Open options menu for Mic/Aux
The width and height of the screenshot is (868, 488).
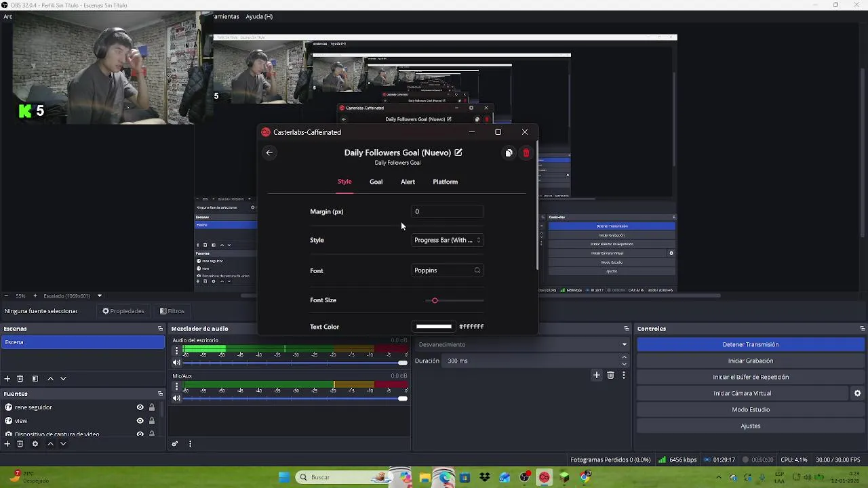[x=176, y=386]
